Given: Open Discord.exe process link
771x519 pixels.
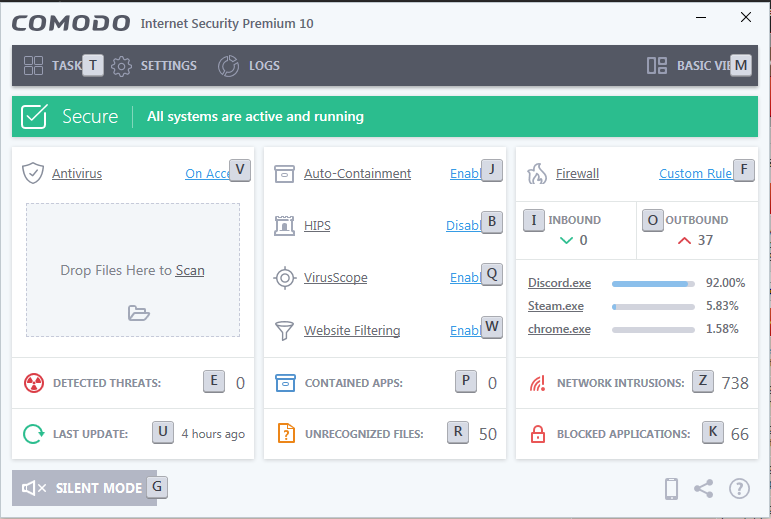Looking at the screenshot, I should pos(560,283).
